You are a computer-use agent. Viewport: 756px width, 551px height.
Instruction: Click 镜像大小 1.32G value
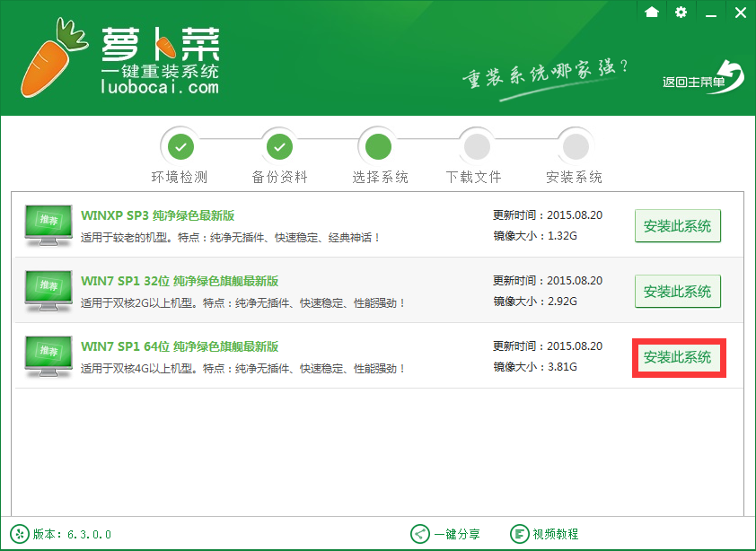pos(562,236)
